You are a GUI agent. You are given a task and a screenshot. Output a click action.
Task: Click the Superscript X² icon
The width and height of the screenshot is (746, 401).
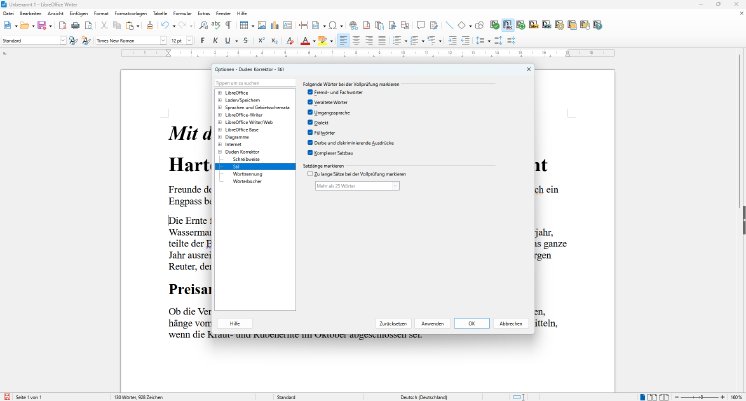point(261,41)
